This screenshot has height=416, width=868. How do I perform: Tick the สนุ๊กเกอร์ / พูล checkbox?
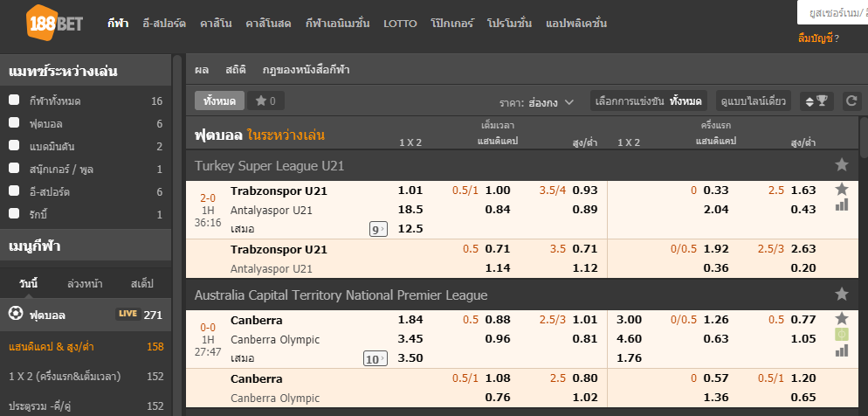tap(14, 169)
